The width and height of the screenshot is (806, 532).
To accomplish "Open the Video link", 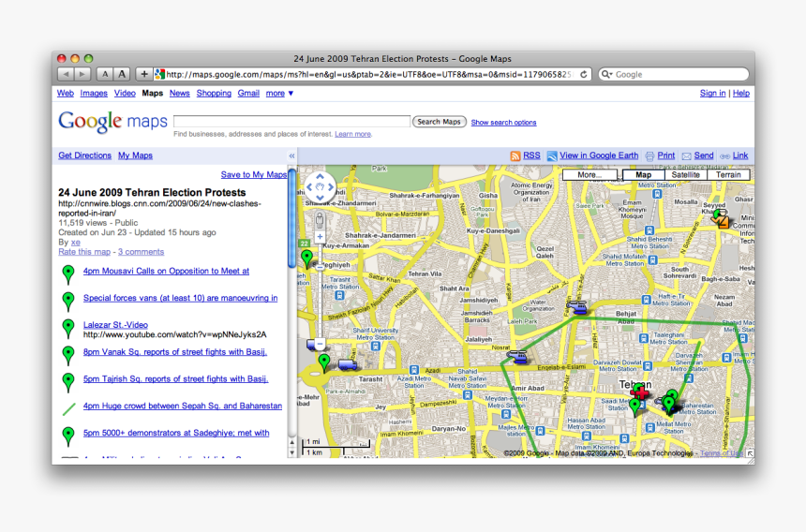I will point(125,93).
